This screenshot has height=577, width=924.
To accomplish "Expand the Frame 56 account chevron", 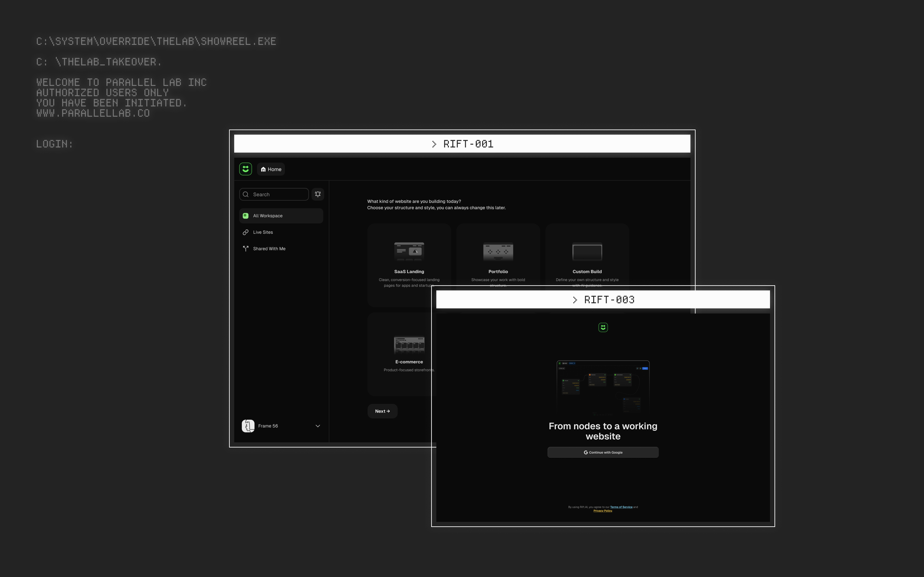I will tap(317, 426).
